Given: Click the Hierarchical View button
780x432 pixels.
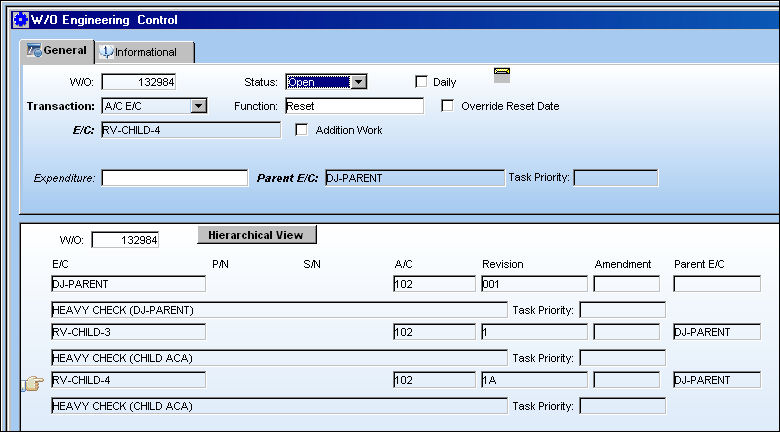Looking at the screenshot, I should tap(257, 235).
